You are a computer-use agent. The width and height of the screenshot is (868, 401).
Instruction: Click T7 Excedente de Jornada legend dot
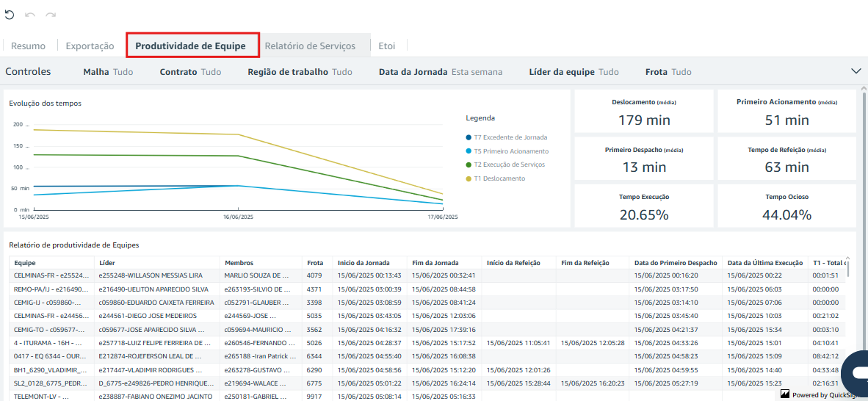[x=469, y=137]
